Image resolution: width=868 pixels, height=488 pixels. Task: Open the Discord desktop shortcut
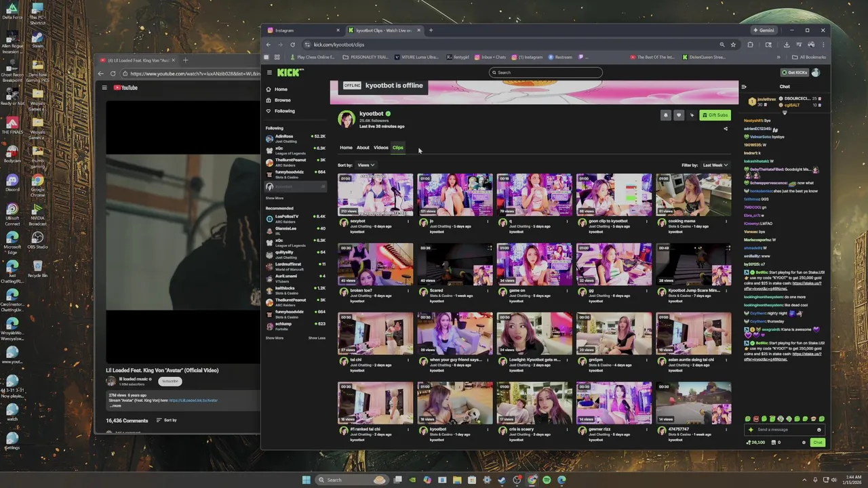coord(12,183)
